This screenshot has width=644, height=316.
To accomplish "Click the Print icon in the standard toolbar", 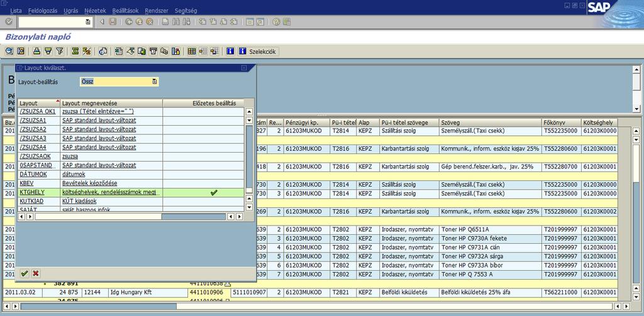I will 165,22.
